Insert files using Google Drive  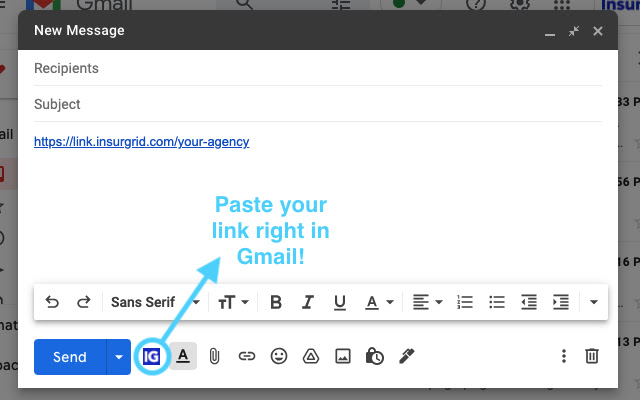311,356
